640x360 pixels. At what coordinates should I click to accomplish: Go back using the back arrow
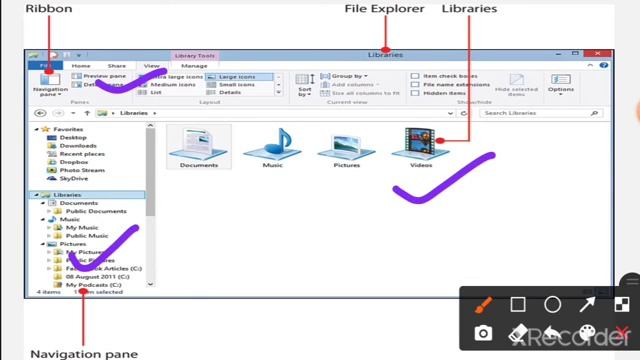point(40,113)
